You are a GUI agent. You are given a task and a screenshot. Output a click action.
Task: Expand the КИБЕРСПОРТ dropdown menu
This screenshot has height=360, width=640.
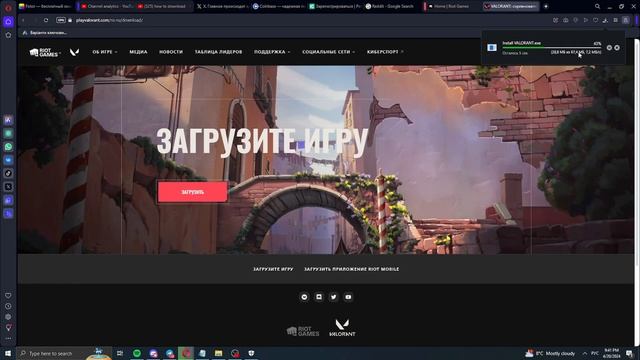[x=385, y=52]
